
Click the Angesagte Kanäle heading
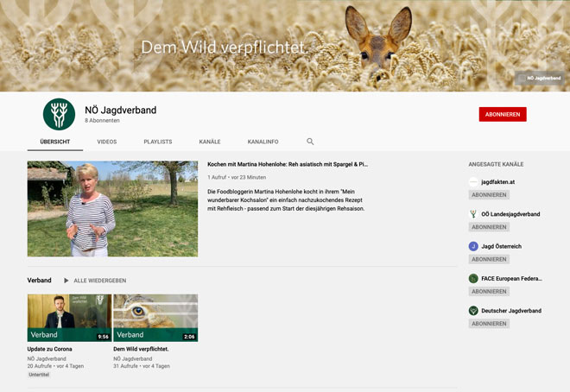click(497, 164)
